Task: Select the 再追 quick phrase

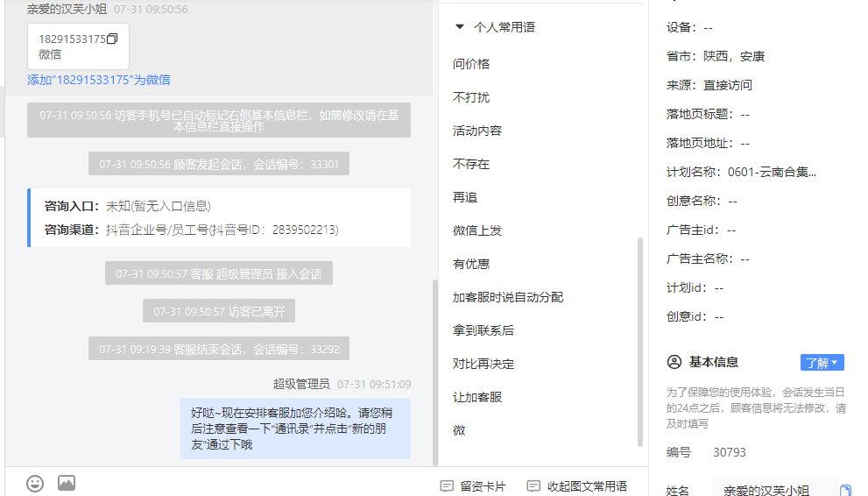Action: point(465,197)
